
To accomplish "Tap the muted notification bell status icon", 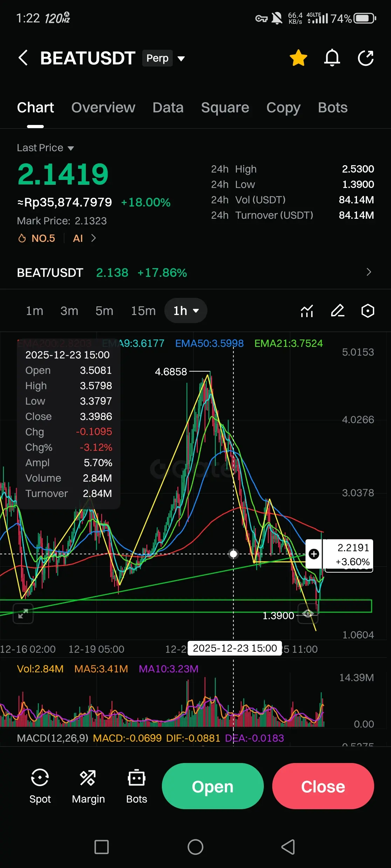I will (277, 18).
